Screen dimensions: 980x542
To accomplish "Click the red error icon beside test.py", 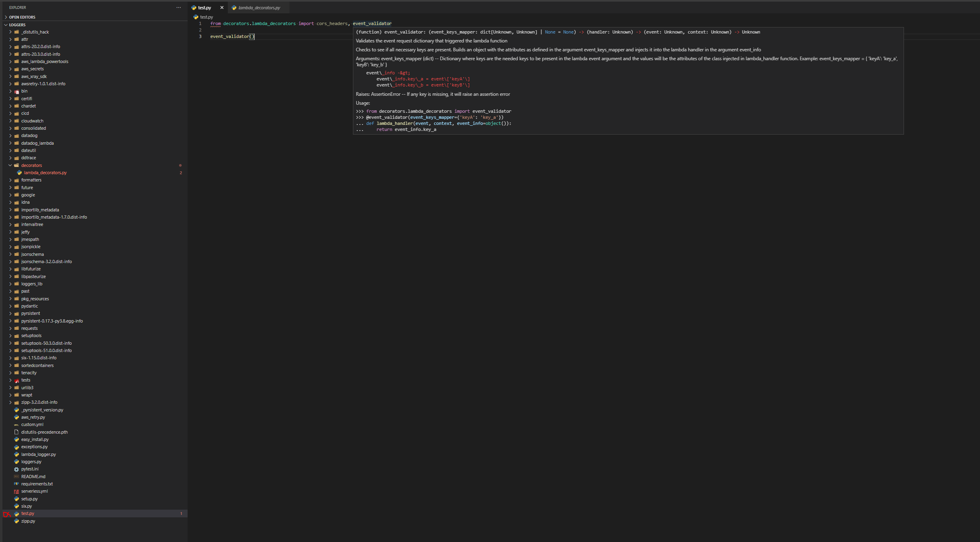I will tap(7, 514).
